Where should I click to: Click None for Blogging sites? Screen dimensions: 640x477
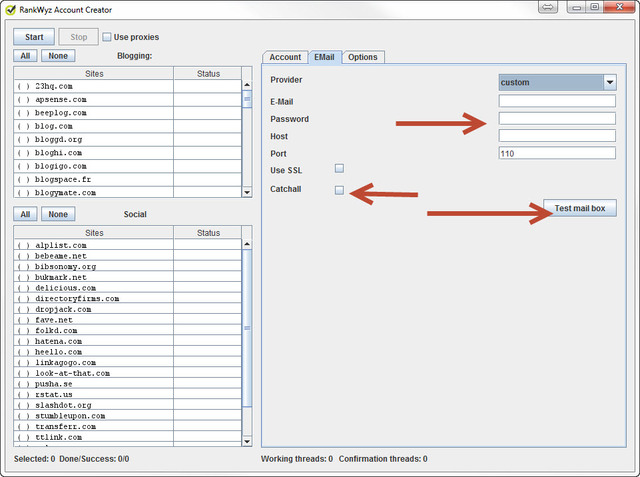[58, 55]
